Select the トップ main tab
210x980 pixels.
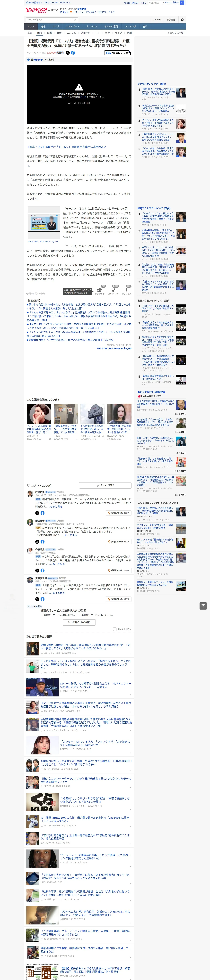point(31,26)
